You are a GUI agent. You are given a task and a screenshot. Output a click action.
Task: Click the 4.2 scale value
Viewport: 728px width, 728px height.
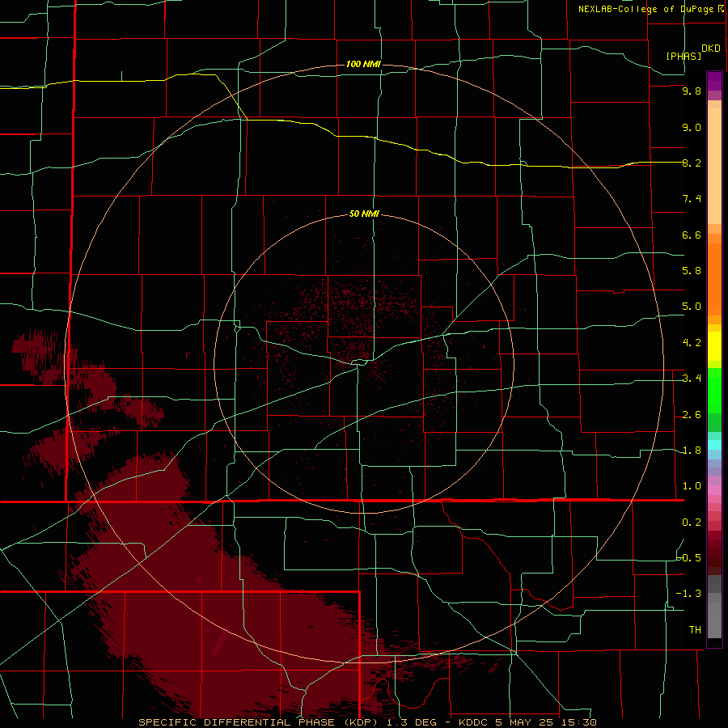tap(692, 343)
